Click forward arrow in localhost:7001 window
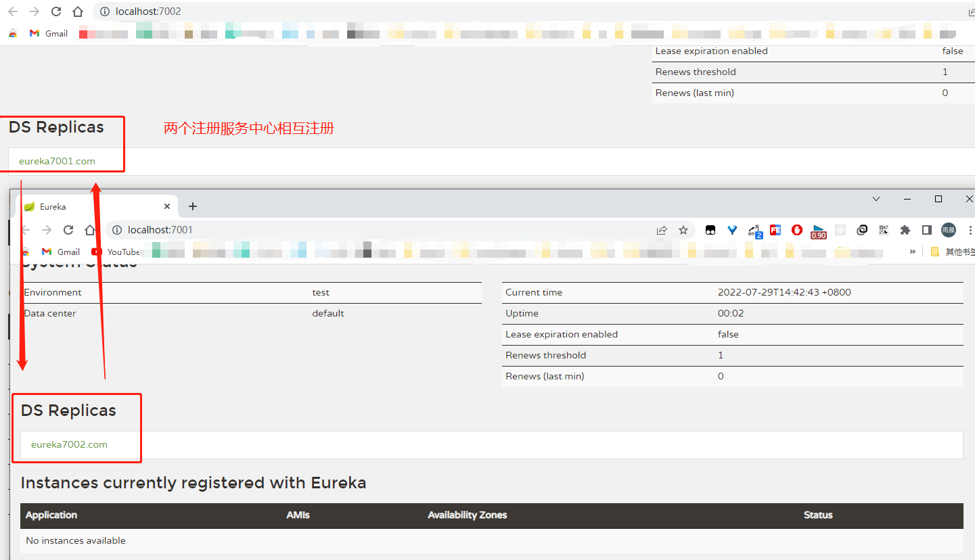The height and width of the screenshot is (560, 975). click(x=47, y=230)
